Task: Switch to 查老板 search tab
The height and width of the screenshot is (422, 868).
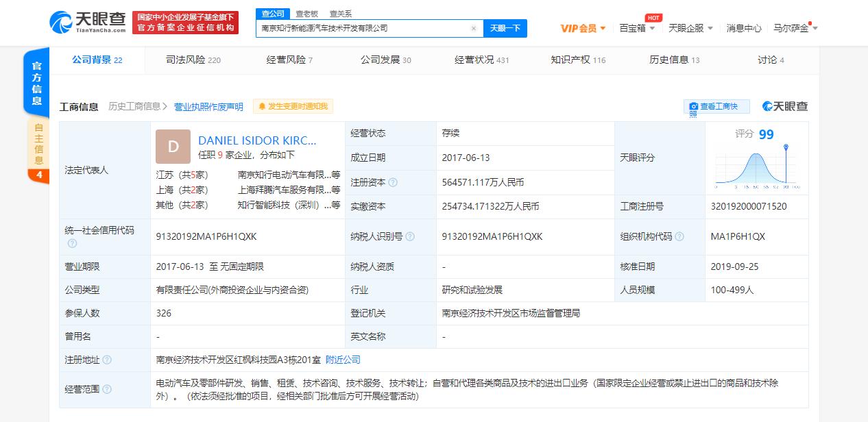Action: tap(306, 14)
